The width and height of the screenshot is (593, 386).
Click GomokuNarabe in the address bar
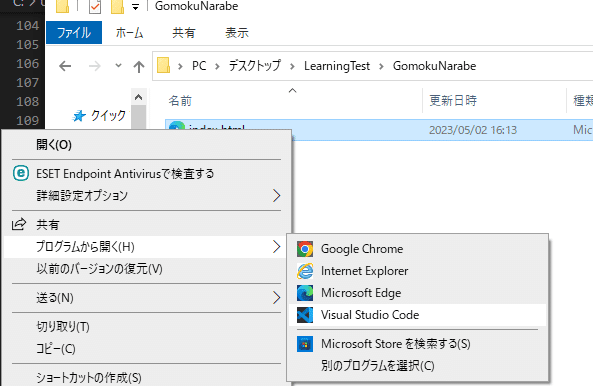coord(434,66)
